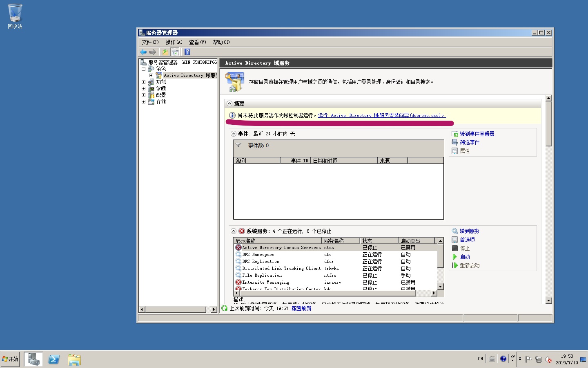This screenshot has width=588, height=368.
Task: Select the Active Directory Domain Services row
Action: [281, 247]
